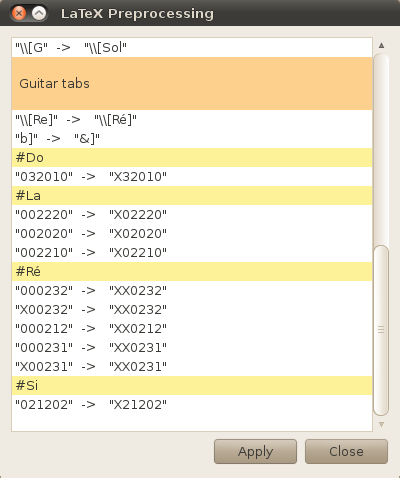Click the Apply button
Viewport: 400px width, 478px height.
[255, 451]
